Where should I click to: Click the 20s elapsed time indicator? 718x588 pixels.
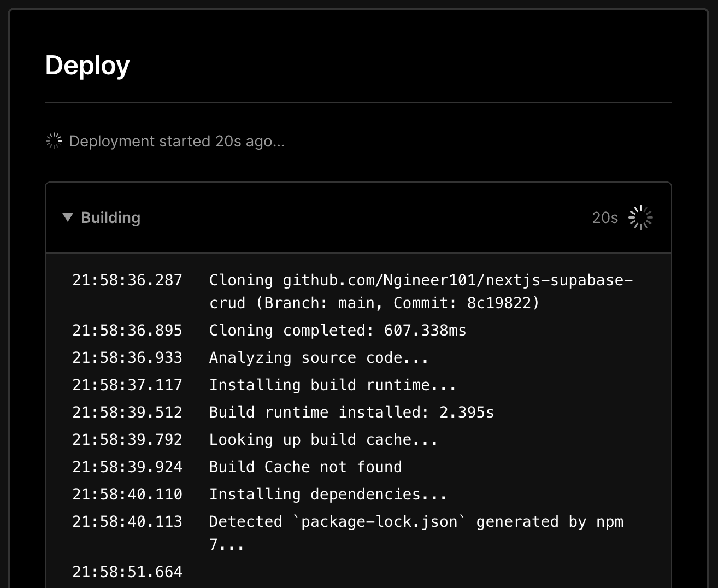[604, 217]
